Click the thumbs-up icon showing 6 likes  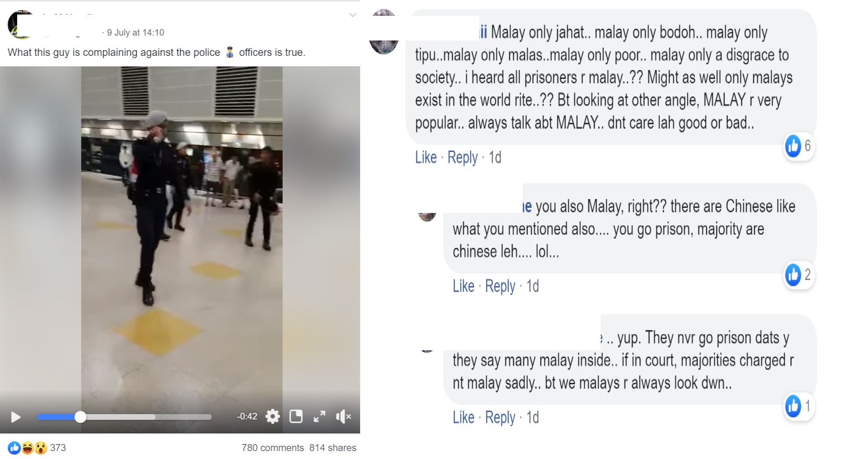coord(793,146)
